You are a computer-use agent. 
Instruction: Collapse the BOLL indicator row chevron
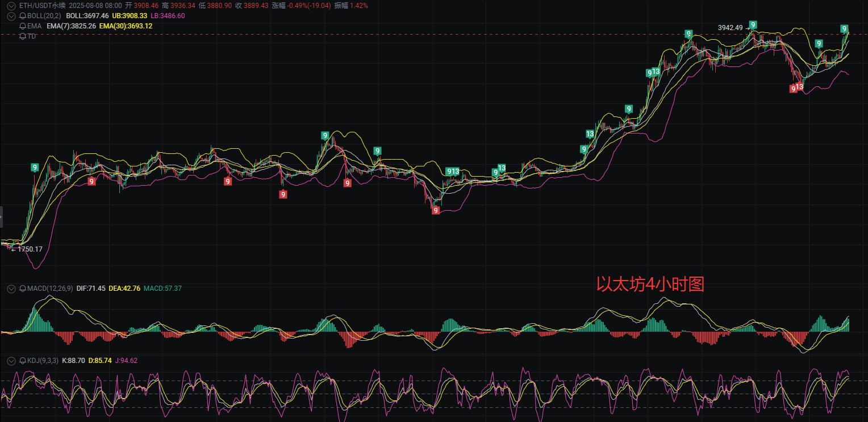tap(11, 16)
